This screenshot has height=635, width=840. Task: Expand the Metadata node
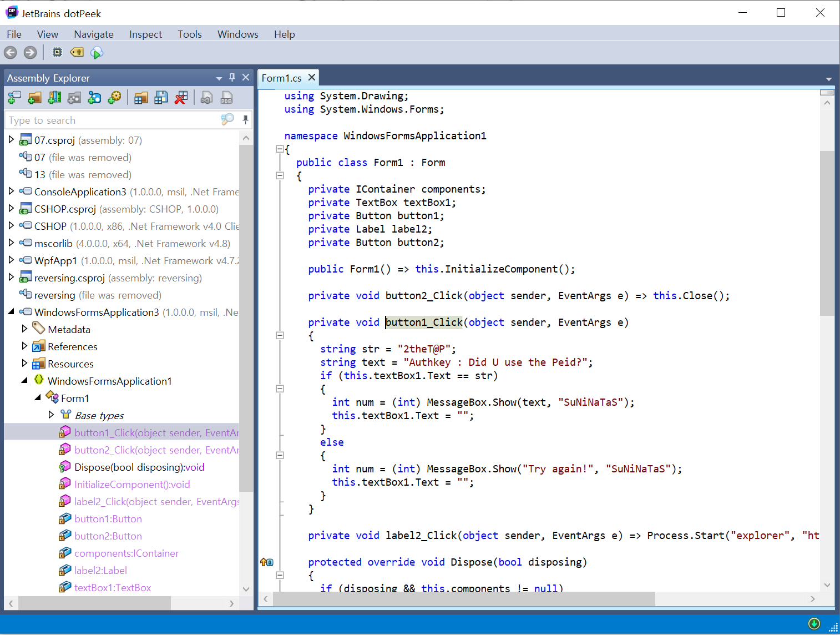tap(24, 329)
